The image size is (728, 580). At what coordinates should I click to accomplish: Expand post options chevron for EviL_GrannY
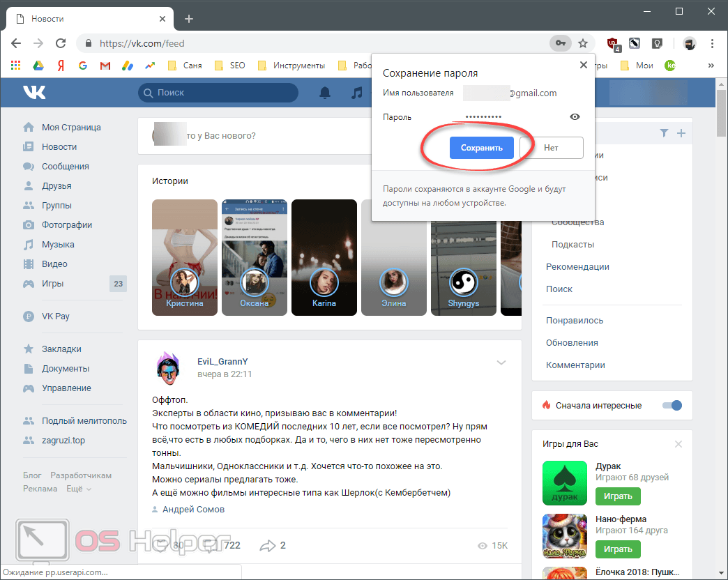click(x=501, y=362)
